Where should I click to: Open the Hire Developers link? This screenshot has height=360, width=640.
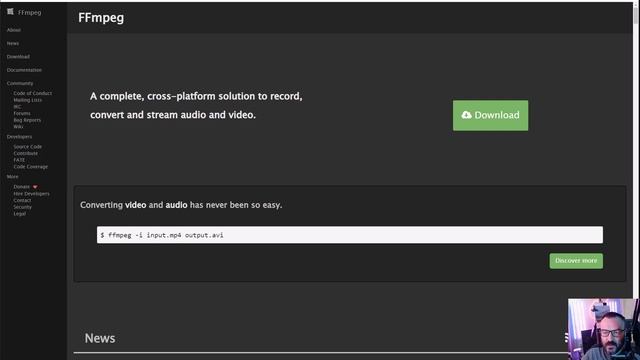31,194
